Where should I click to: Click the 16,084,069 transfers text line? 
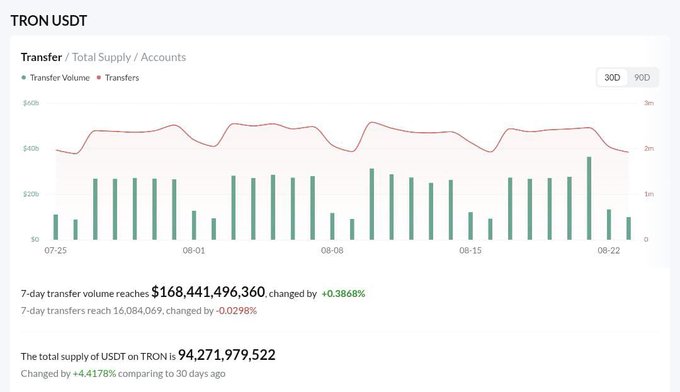pos(139,310)
